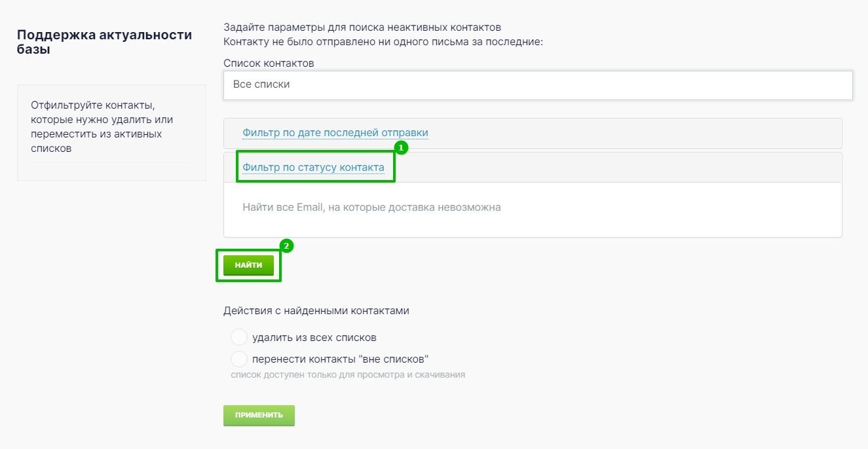Viewport: 868px width, 449px height.
Task: Select the 'перенести контакты вне списков' radio button
Action: (x=239, y=359)
